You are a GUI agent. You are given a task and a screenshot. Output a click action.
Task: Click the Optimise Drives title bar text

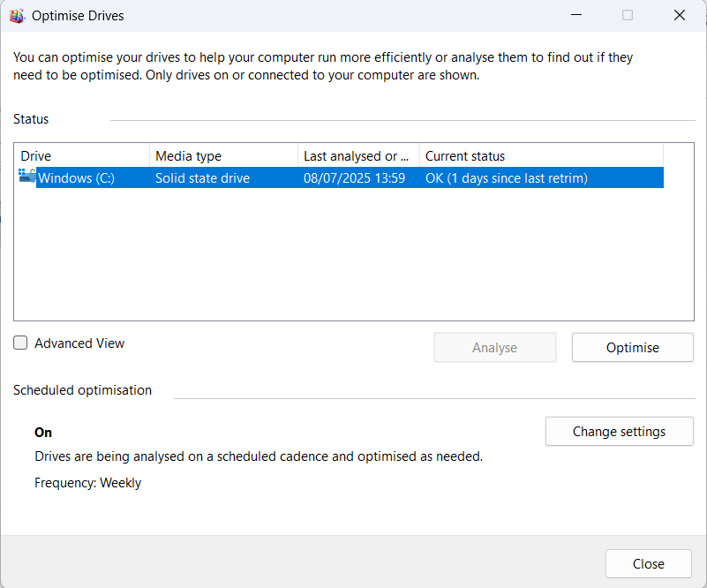tap(78, 16)
